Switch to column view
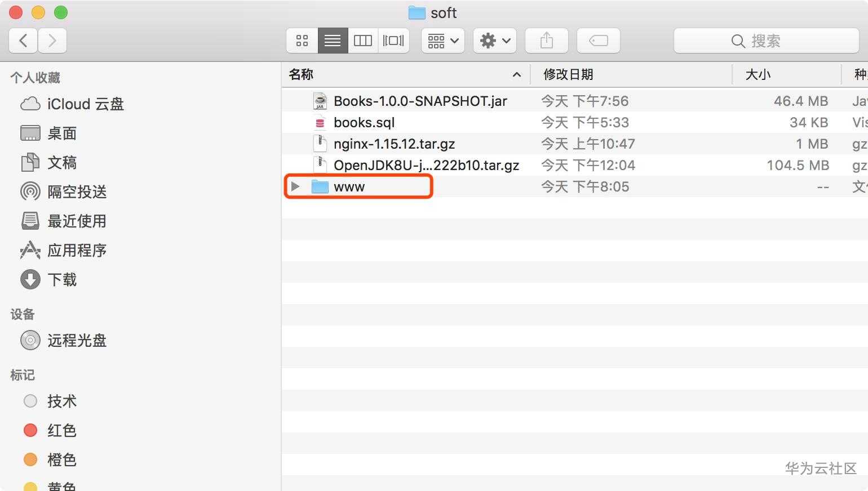 (x=363, y=41)
